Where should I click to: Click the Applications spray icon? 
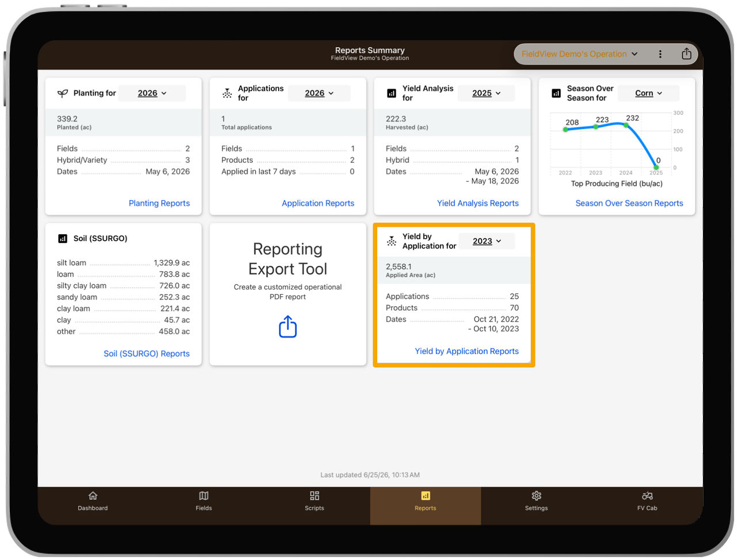[227, 93]
